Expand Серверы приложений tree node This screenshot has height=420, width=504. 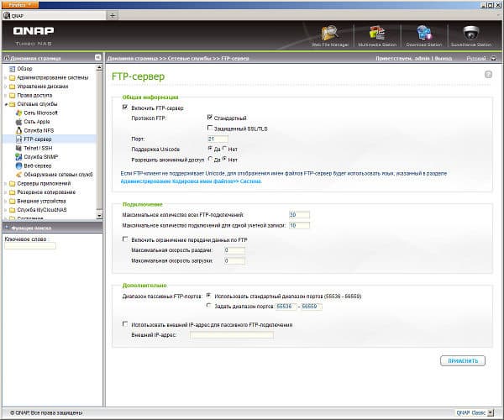(x=6, y=183)
